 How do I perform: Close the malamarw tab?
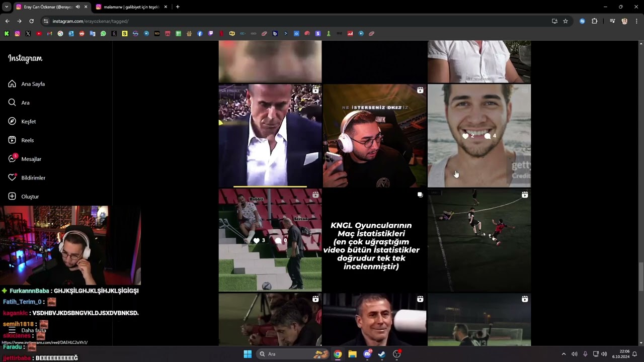pyautogui.click(x=166, y=7)
